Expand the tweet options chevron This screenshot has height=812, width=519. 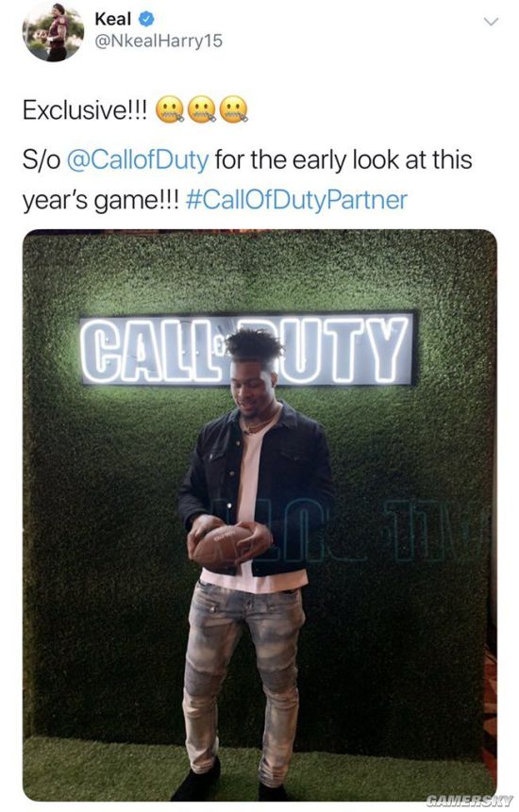[x=490, y=22]
